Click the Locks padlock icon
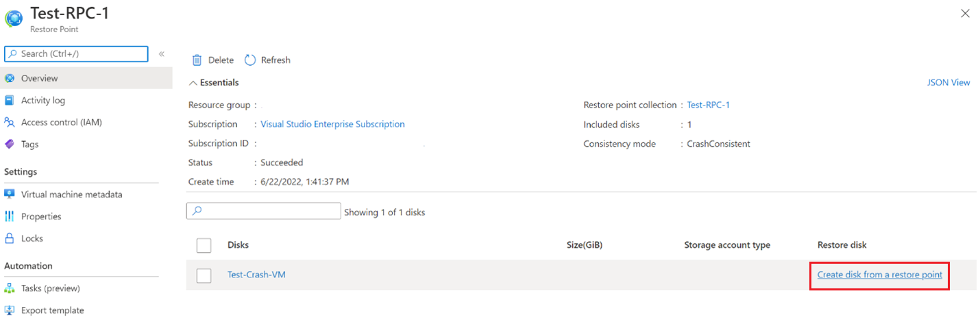This screenshot has height=324, width=980. pos(10,238)
